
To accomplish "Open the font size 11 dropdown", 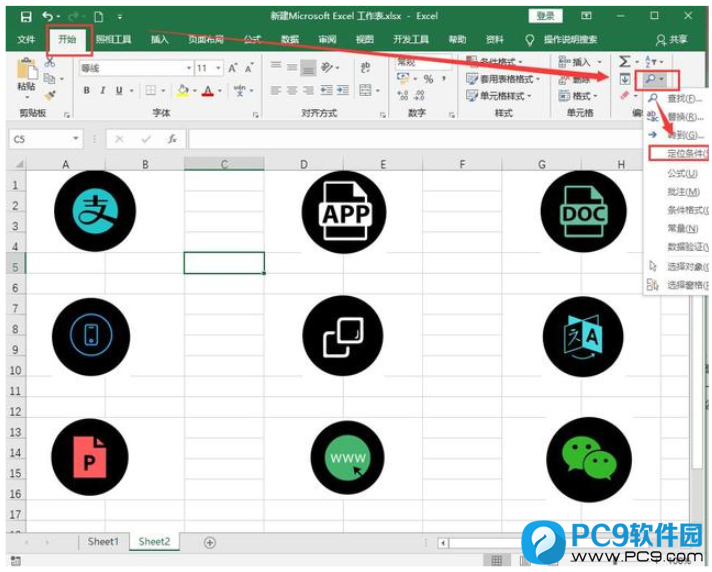I will tap(218, 68).
